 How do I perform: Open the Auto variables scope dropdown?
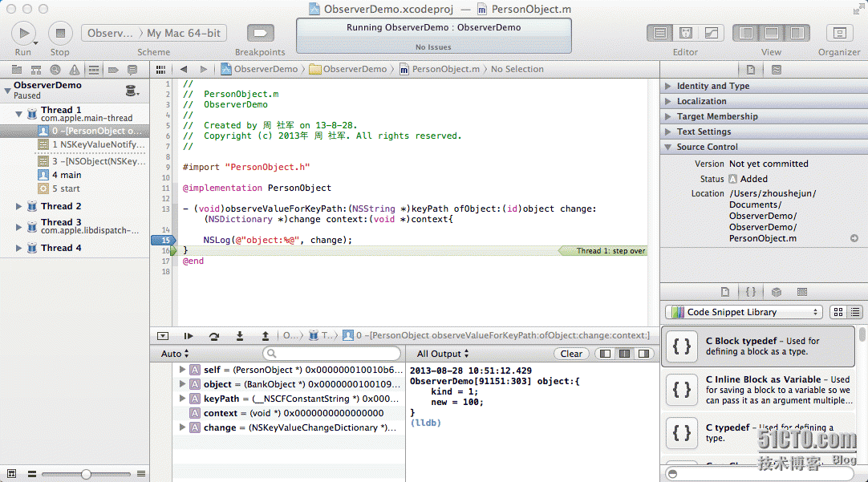click(x=175, y=354)
